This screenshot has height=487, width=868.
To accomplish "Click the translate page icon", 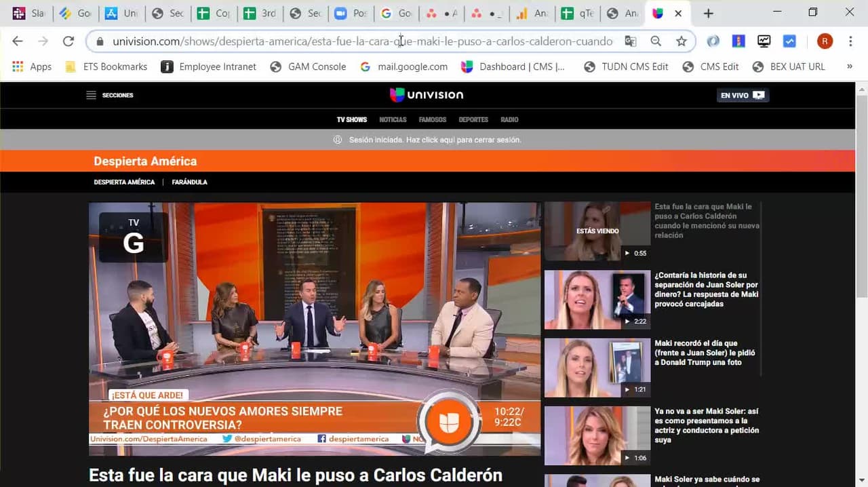I will click(631, 41).
